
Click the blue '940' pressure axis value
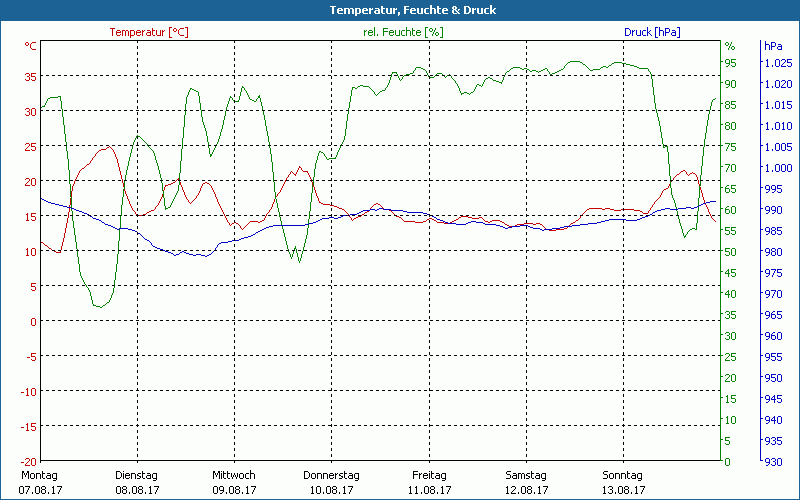[x=773, y=420]
